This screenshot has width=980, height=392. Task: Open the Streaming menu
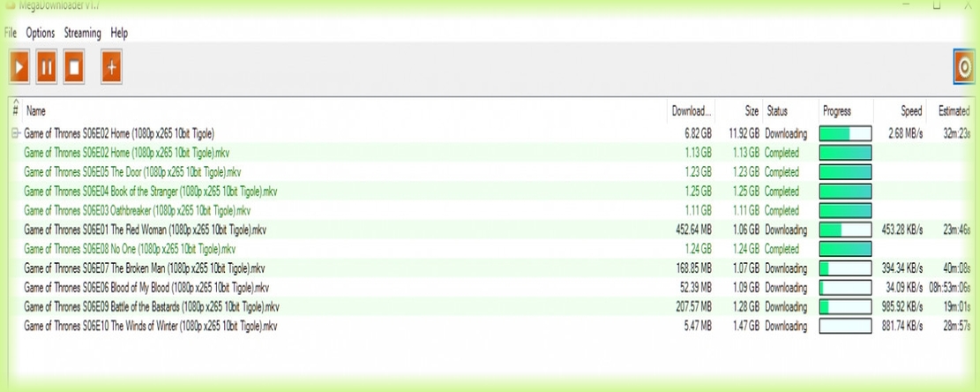pyautogui.click(x=83, y=34)
